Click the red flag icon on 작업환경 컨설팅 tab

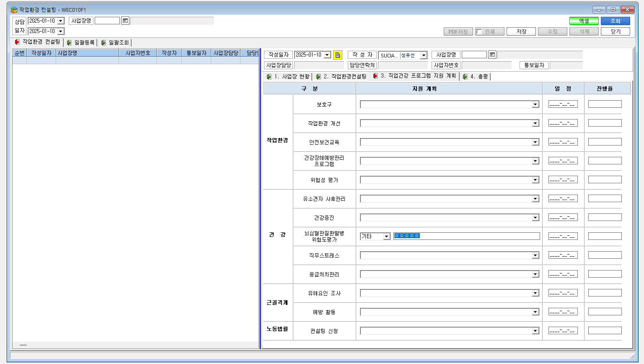coord(17,42)
